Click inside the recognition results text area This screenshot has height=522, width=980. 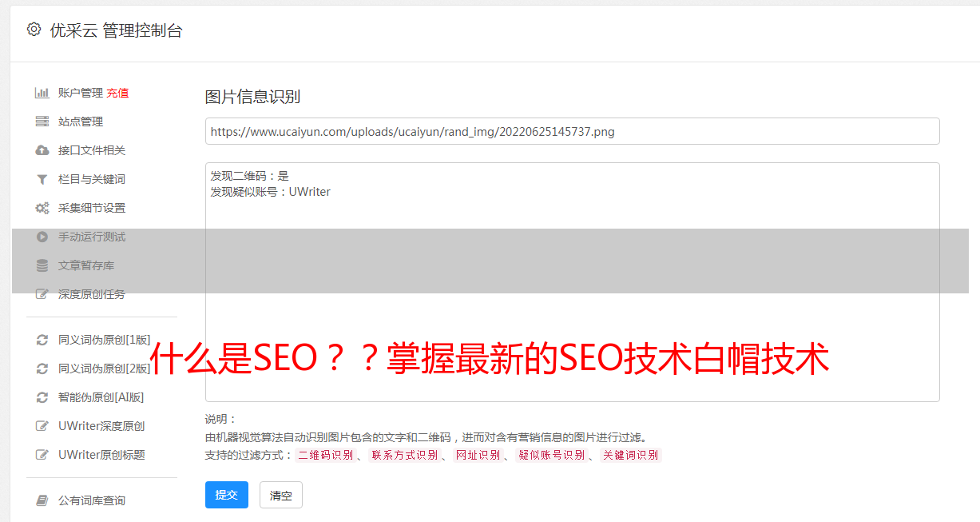572,282
